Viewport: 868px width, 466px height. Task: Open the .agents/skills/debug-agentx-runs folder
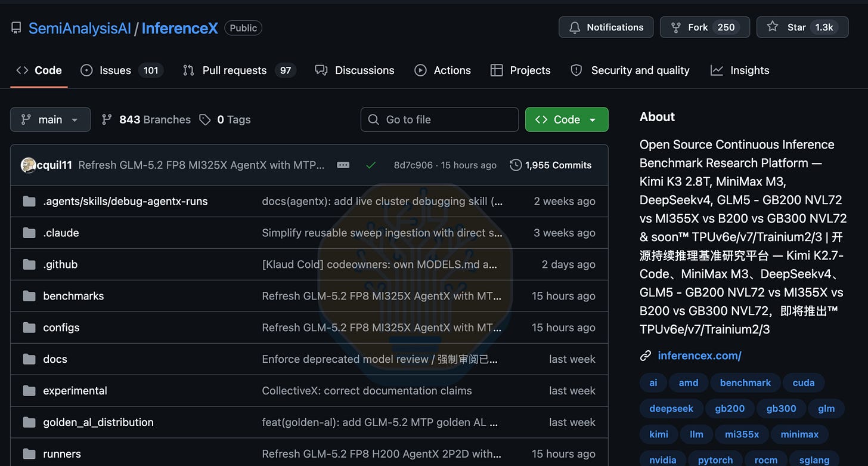125,201
